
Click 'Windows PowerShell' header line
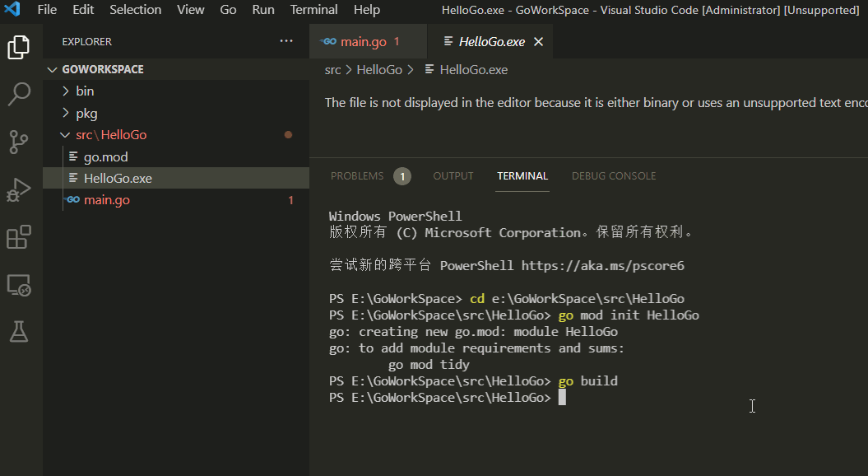tap(395, 216)
